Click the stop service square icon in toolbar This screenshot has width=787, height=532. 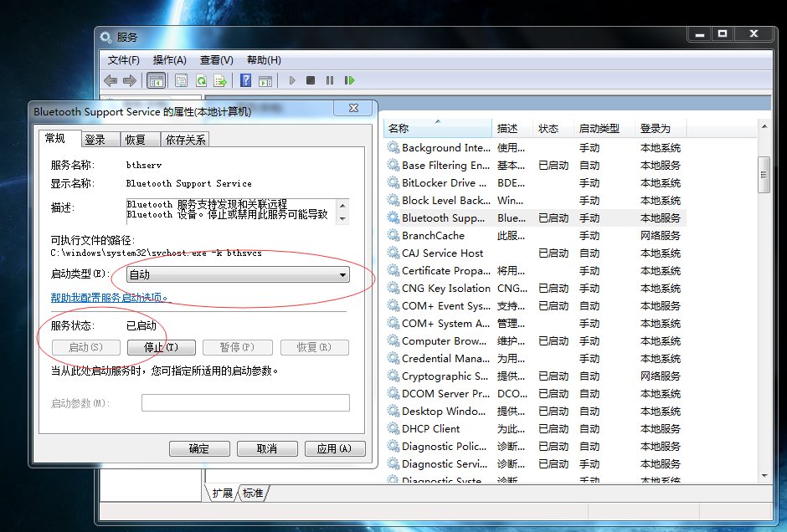[311, 80]
